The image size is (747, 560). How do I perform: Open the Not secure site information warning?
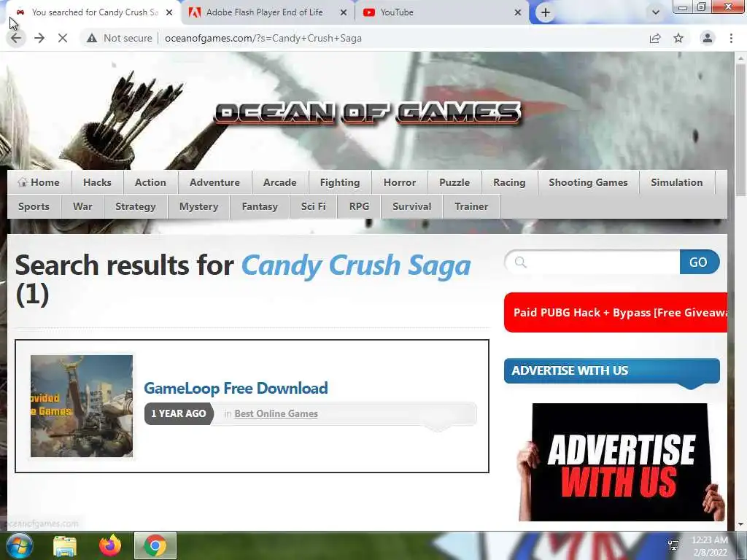click(119, 38)
